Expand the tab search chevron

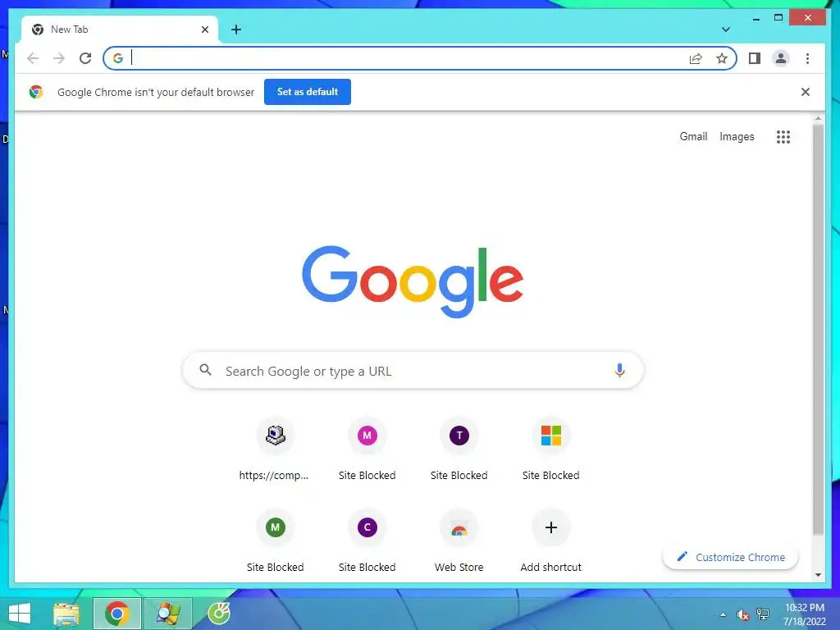coord(726,30)
